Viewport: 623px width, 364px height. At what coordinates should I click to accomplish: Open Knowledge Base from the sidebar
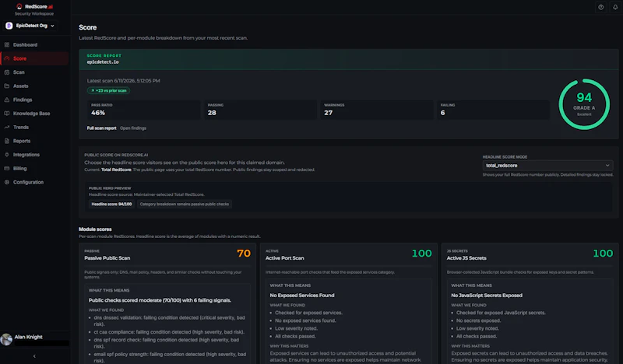34,113
